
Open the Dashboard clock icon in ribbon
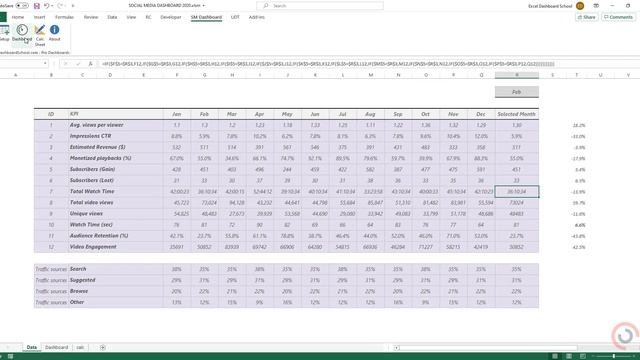tap(22, 30)
